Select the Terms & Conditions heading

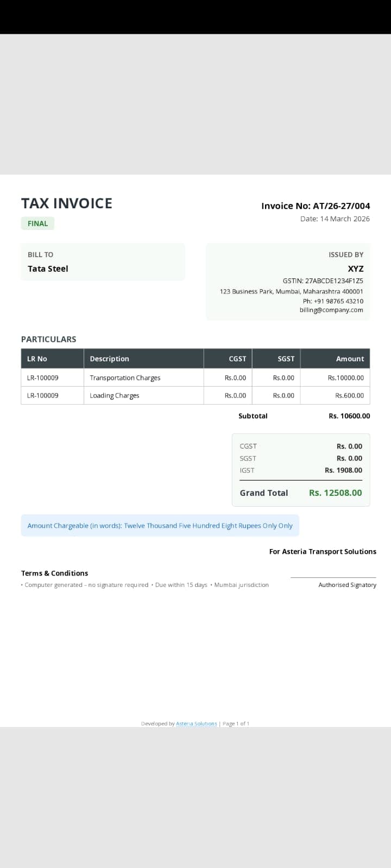click(x=54, y=573)
